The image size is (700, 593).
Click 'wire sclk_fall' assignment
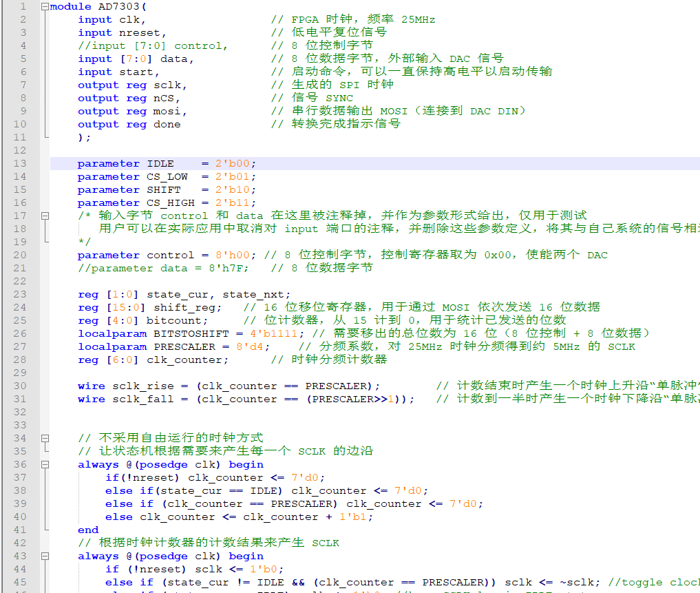(246, 399)
